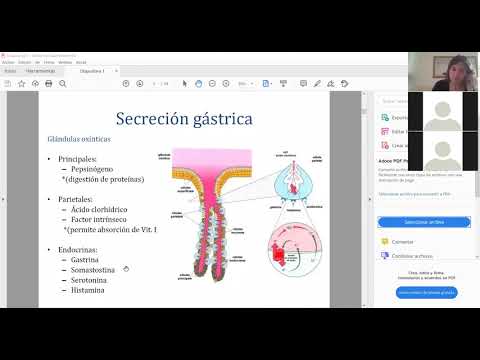
Task: Click the tools search field in side panel
Action: 393,101
